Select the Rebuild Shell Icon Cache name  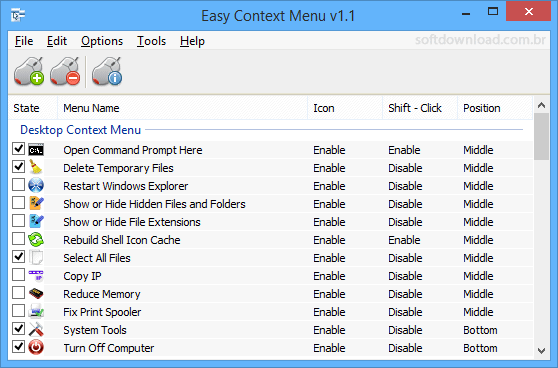[122, 240]
